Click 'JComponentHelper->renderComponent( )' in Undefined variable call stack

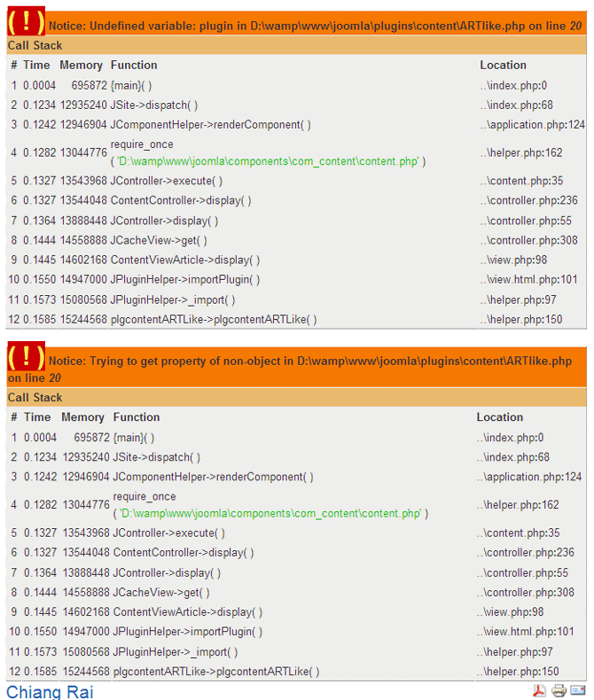210,125
